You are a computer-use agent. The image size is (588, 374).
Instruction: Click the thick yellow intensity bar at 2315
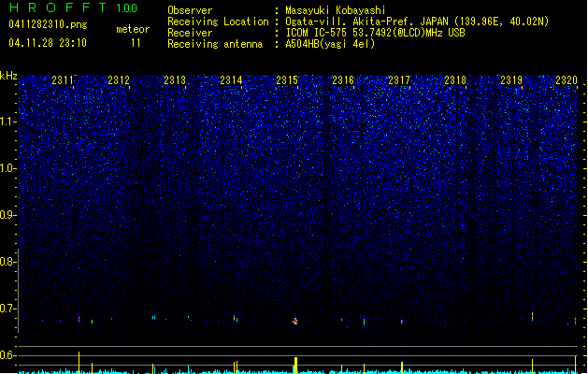296,365
